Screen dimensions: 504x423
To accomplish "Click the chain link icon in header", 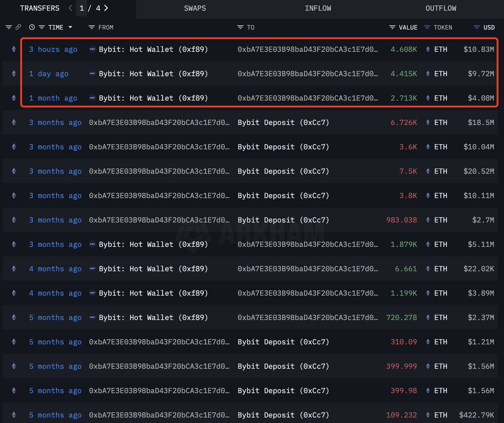I will (18, 27).
